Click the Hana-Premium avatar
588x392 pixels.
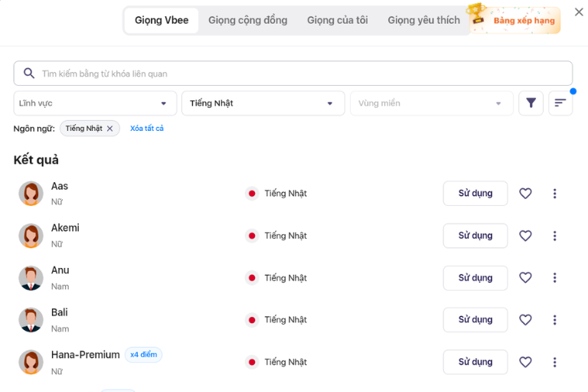pos(31,362)
